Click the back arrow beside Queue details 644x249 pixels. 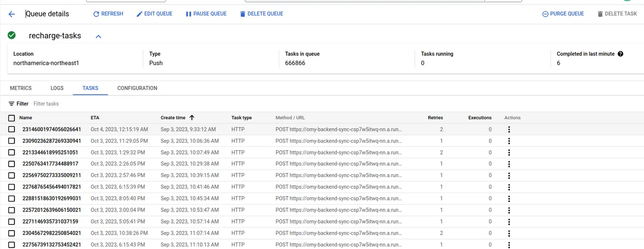coord(11,14)
